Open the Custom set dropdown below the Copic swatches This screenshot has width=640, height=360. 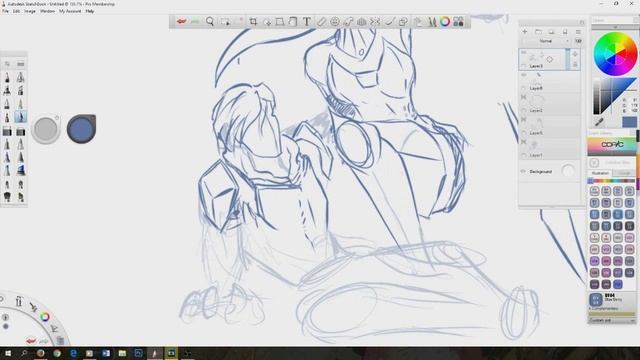click(612, 321)
